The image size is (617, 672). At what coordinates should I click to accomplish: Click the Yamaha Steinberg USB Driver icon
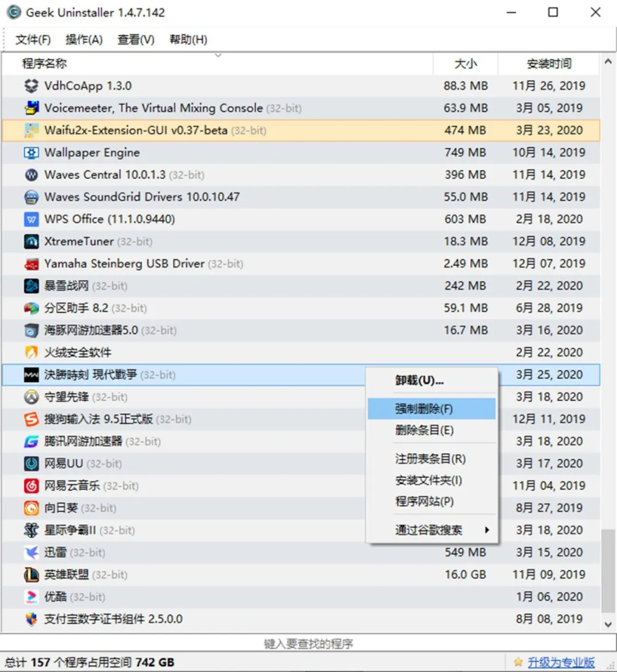click(31, 264)
